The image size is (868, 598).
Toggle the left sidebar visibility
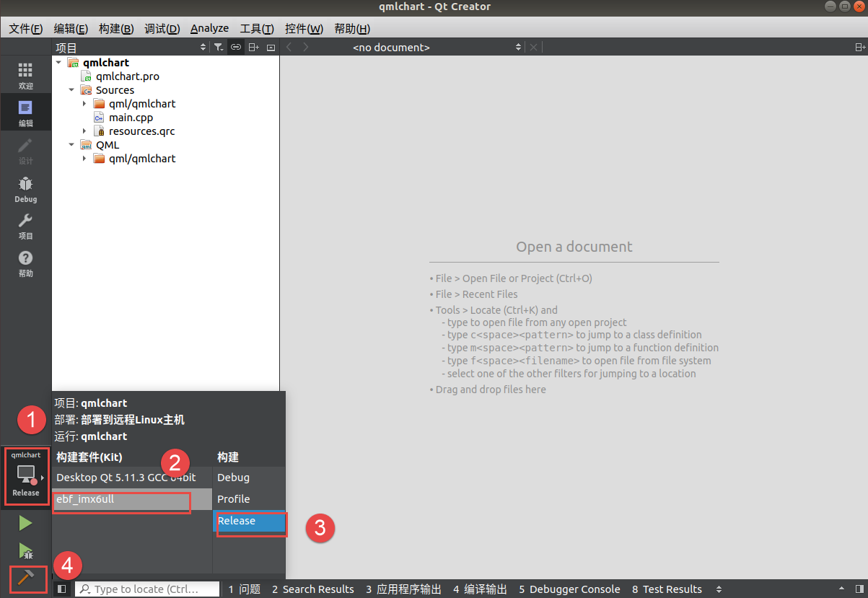click(x=62, y=589)
